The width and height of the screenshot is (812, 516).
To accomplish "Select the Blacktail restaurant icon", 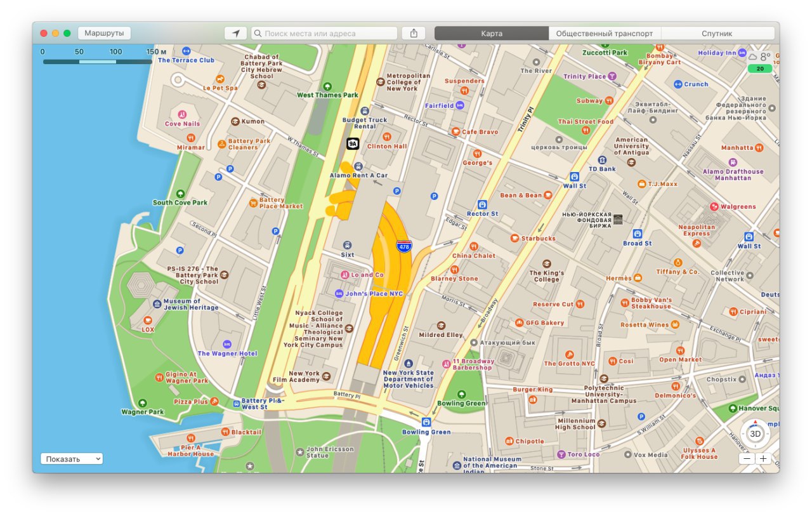I will click(x=225, y=432).
